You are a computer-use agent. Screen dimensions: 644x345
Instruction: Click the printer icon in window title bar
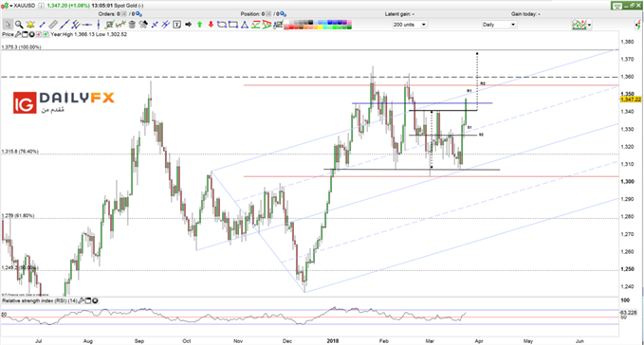[x=616, y=6]
